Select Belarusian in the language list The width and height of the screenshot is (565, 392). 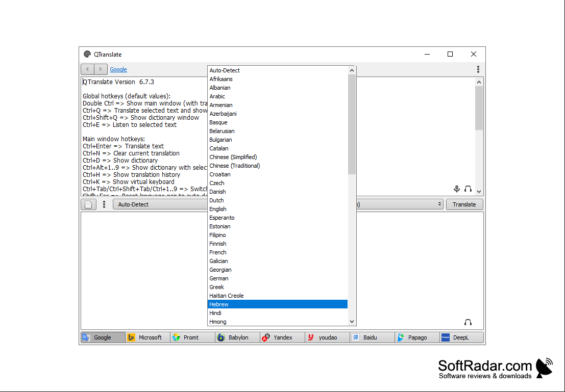(x=278, y=131)
